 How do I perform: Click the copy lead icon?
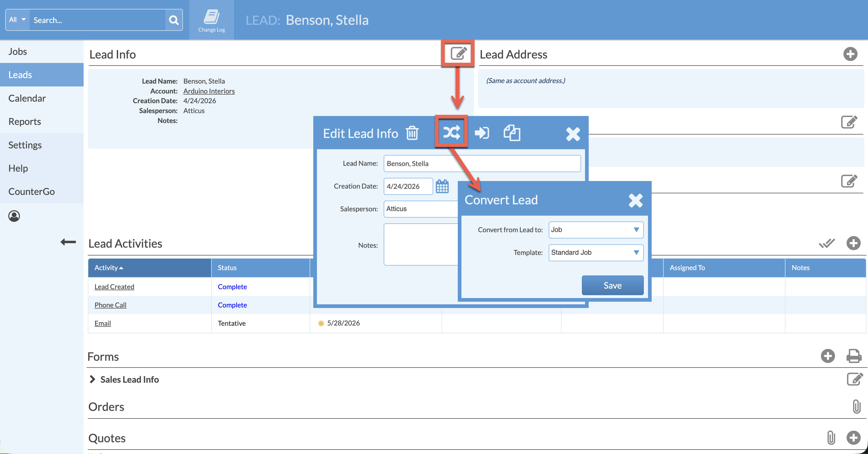point(512,133)
